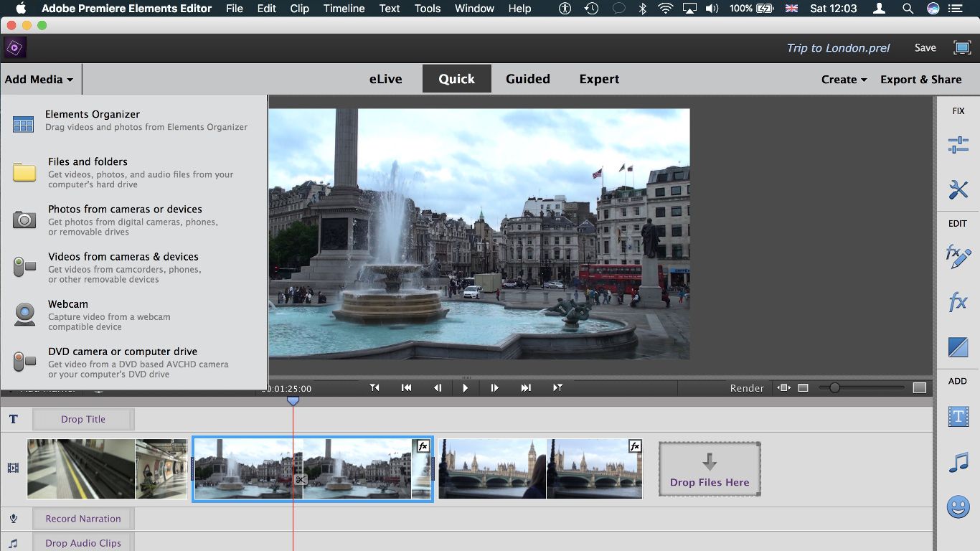Open the Effects fx panel icon

tap(958, 302)
